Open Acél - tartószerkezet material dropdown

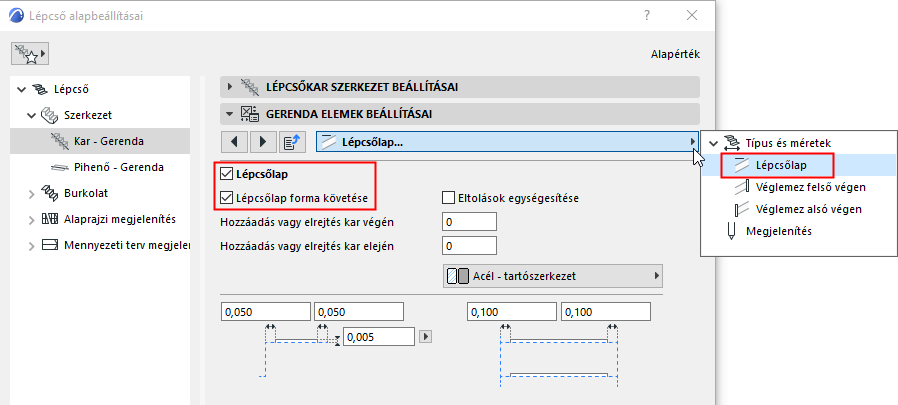553,276
